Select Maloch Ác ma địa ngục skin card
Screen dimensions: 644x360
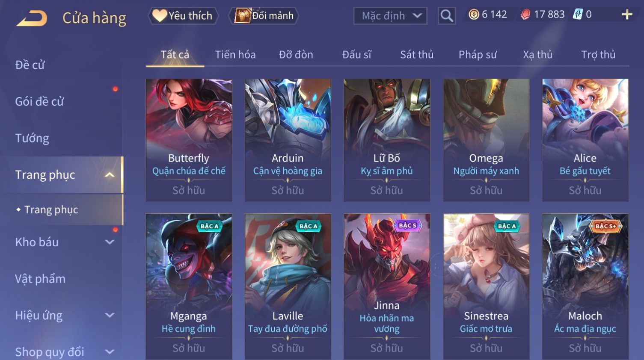click(x=585, y=286)
